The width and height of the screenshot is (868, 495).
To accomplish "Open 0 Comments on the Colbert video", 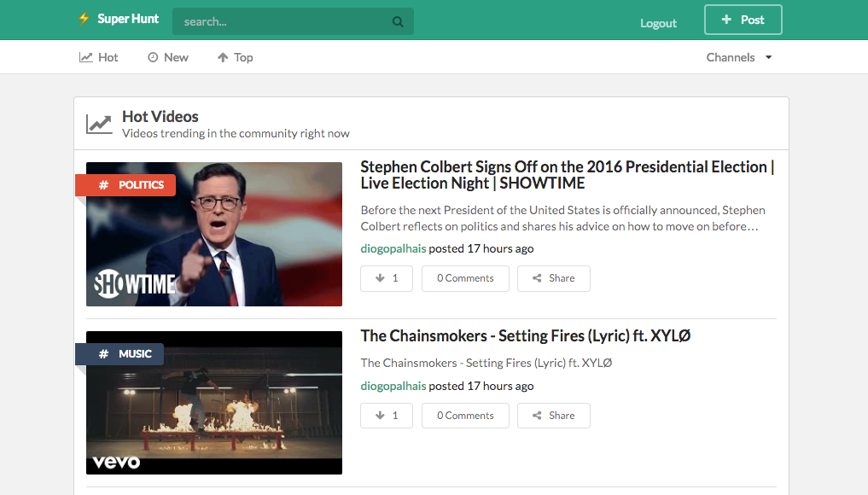I will pyautogui.click(x=465, y=278).
